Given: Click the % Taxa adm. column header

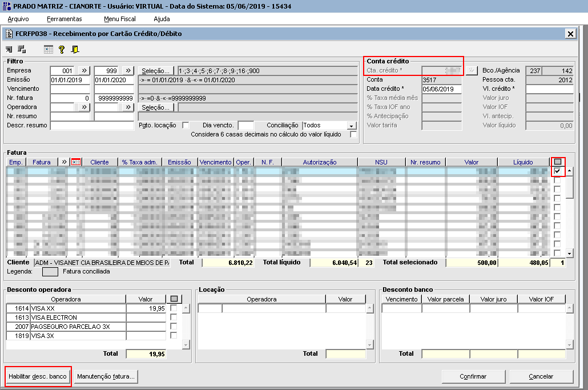Looking at the screenshot, I should point(139,162).
